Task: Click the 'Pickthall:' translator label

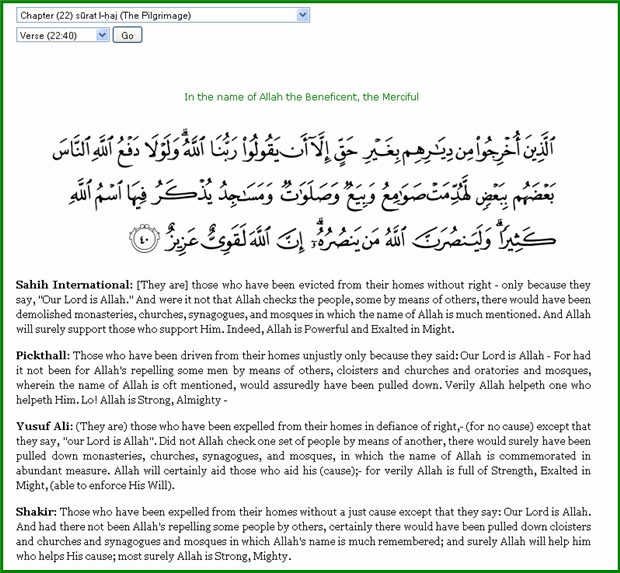Action: coord(43,356)
